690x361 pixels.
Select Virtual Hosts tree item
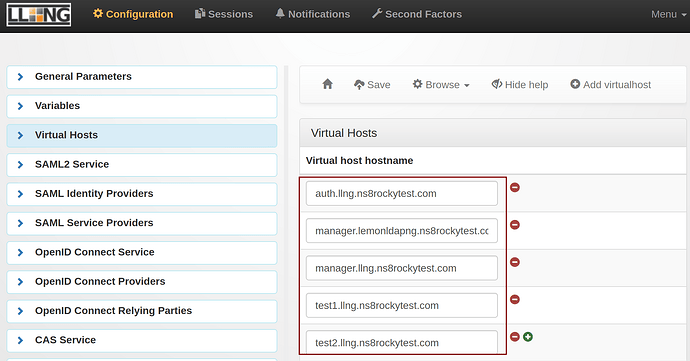click(142, 135)
